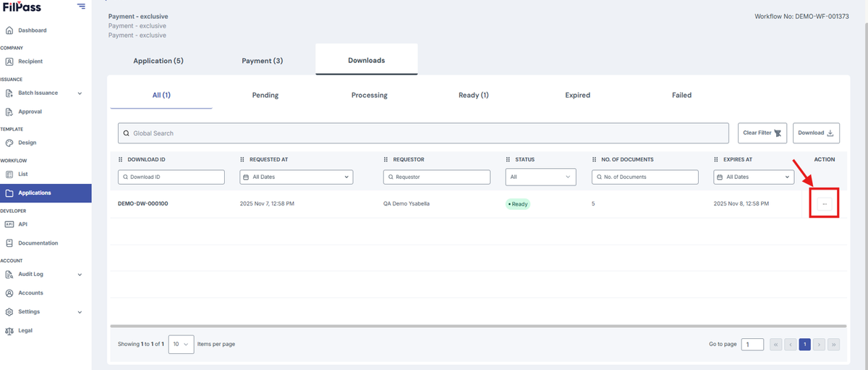The image size is (868, 370).
Task: Select Applications in the sidebar
Action: (x=46, y=193)
